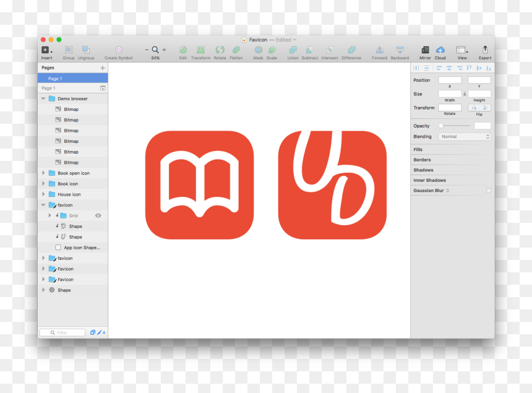Image resolution: width=532 pixels, height=393 pixels.
Task: Align selected layers to right edge
Action: coord(459,68)
